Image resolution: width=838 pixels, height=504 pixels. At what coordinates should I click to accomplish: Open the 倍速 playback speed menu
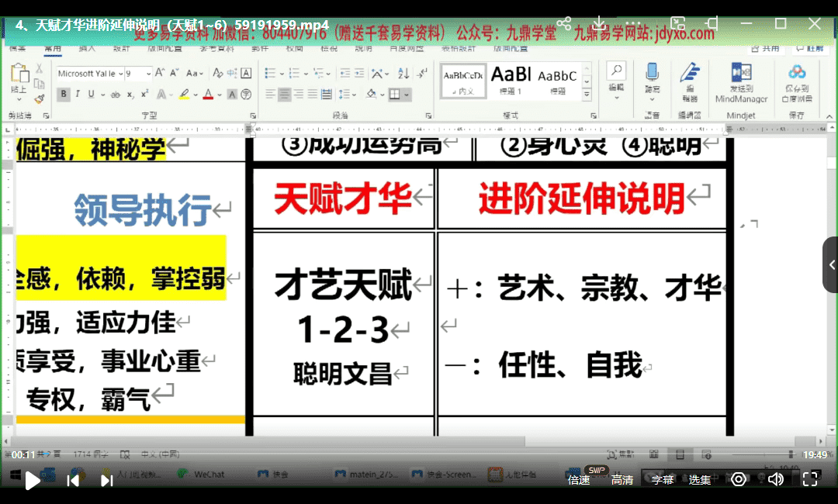click(x=579, y=480)
